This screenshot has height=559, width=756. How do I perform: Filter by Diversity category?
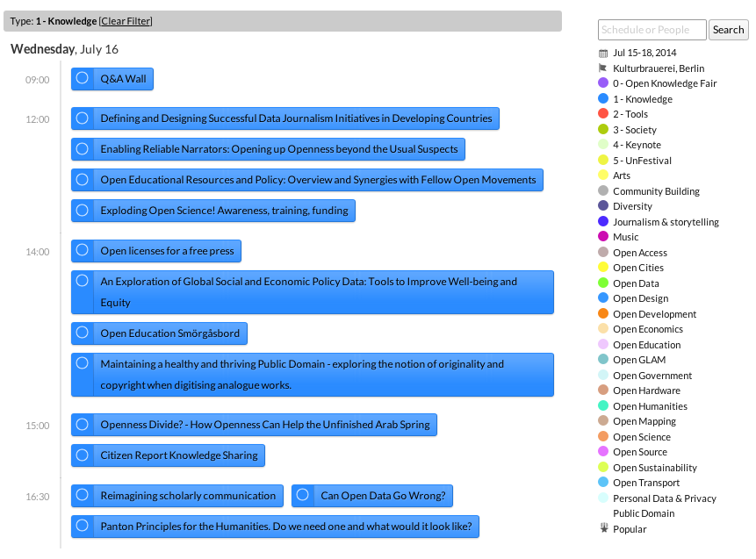click(632, 206)
